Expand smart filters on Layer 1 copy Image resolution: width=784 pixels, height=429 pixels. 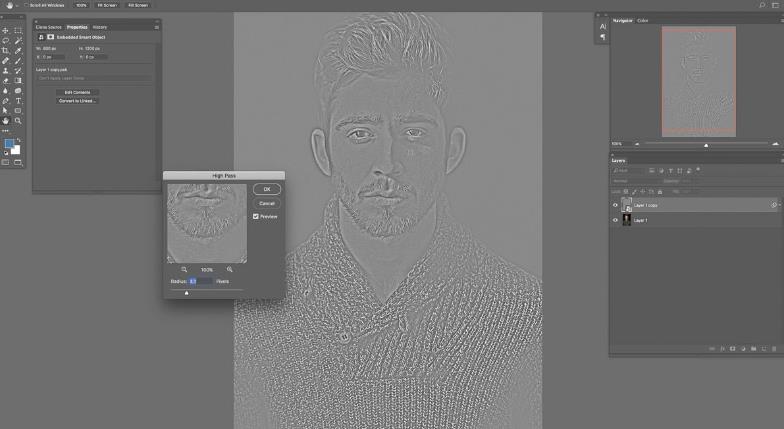[x=780, y=205]
